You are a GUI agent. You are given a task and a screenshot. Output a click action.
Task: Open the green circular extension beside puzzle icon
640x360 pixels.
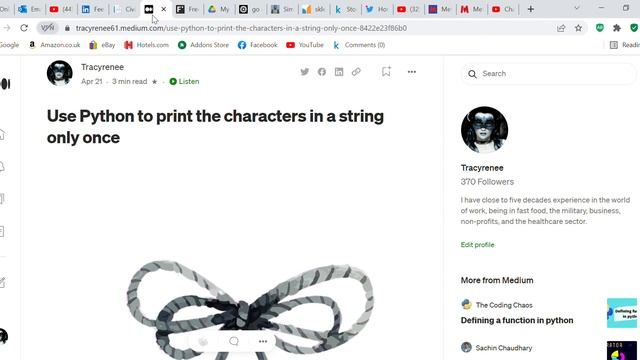pyautogui.click(x=600, y=28)
